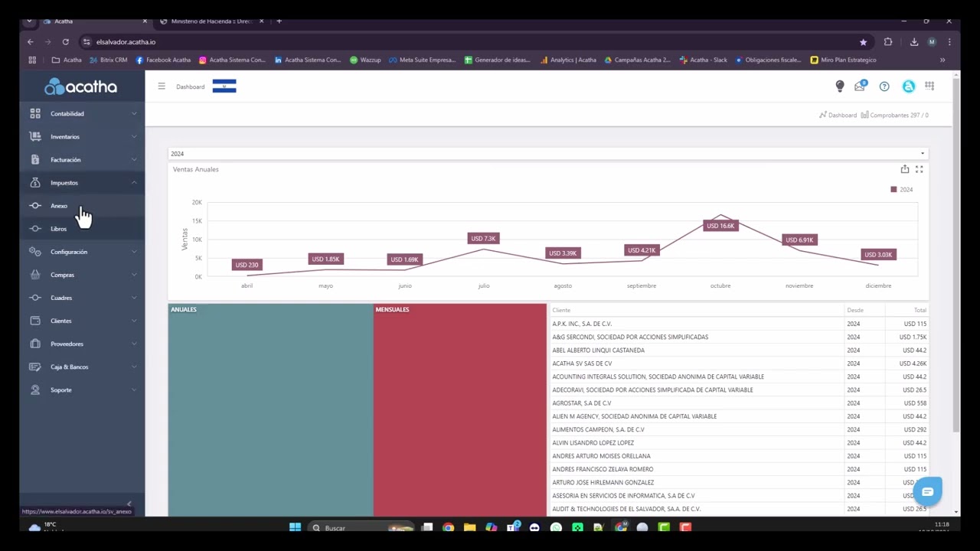Open the Windows Start button
This screenshot has height=551, width=980.
coord(295,527)
